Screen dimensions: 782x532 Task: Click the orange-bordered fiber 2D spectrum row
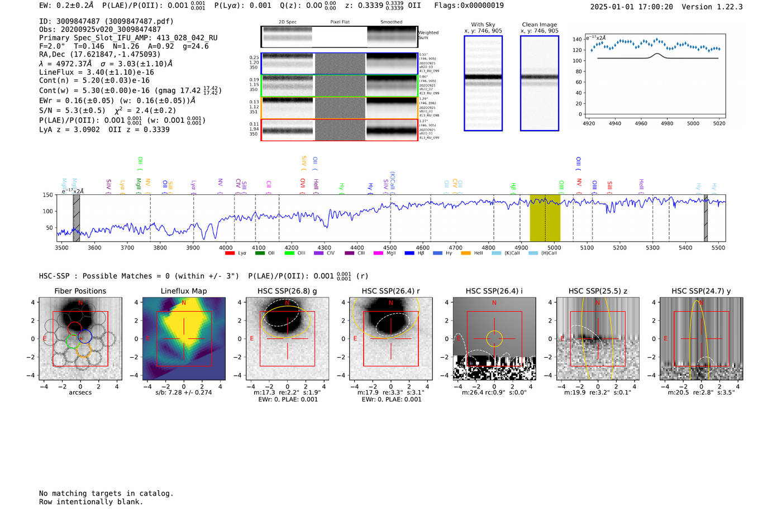pos(339,108)
